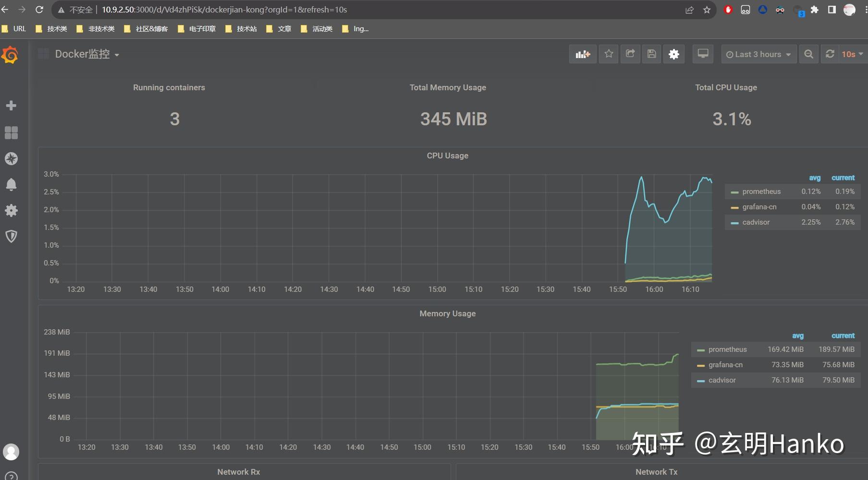This screenshot has width=868, height=480.
Task: Click the browser address bar URL
Action: pyautogui.click(x=224, y=10)
